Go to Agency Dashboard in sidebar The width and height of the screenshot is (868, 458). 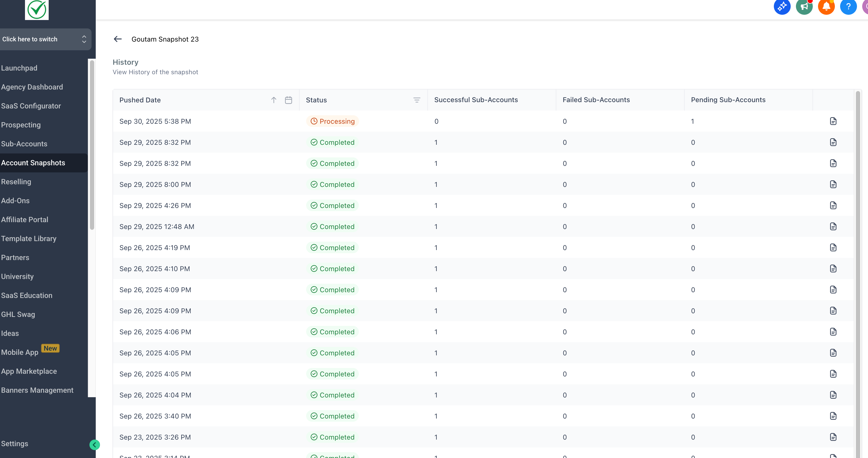(32, 87)
